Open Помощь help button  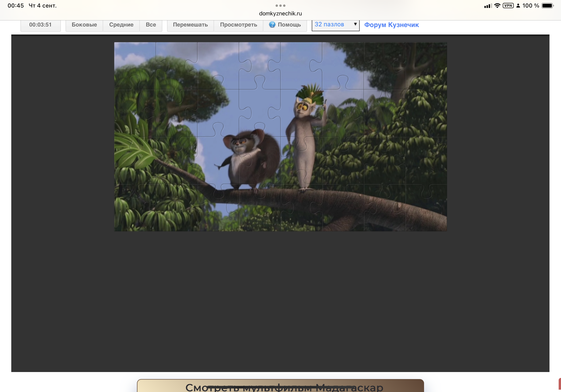point(285,25)
